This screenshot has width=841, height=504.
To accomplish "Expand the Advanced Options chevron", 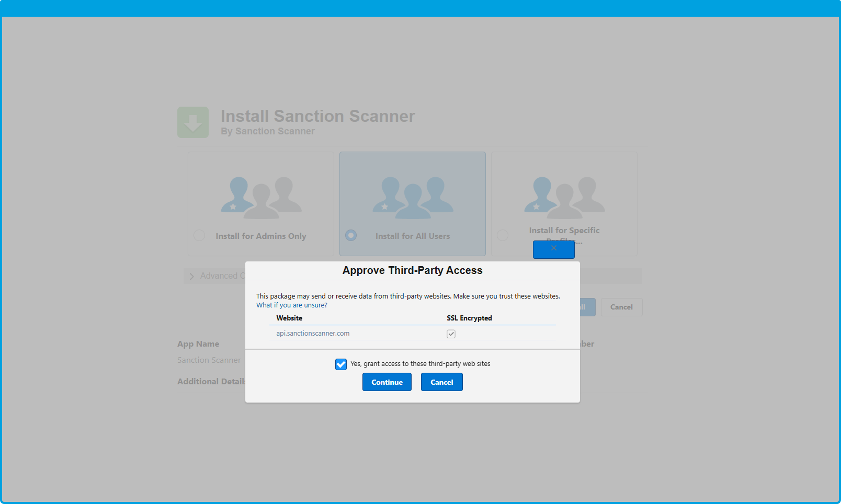I will [191, 276].
